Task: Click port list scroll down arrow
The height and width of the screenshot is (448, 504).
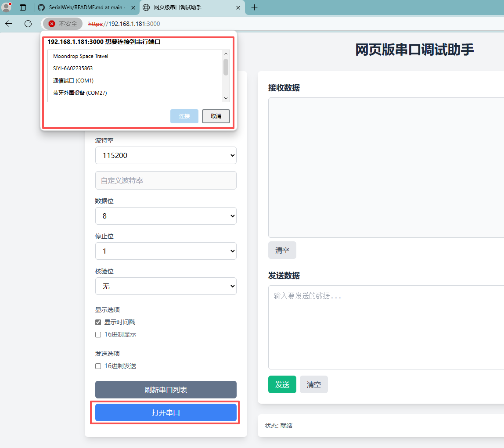Action: click(226, 98)
